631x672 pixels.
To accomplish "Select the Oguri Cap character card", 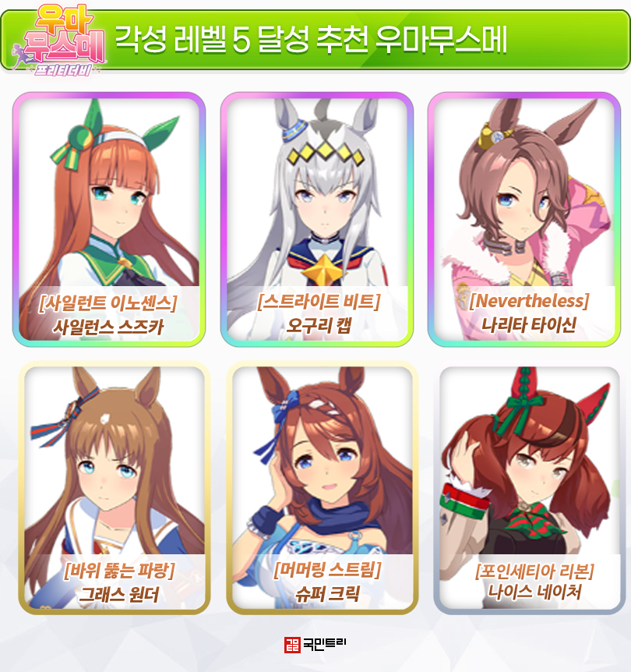I will pos(316,219).
